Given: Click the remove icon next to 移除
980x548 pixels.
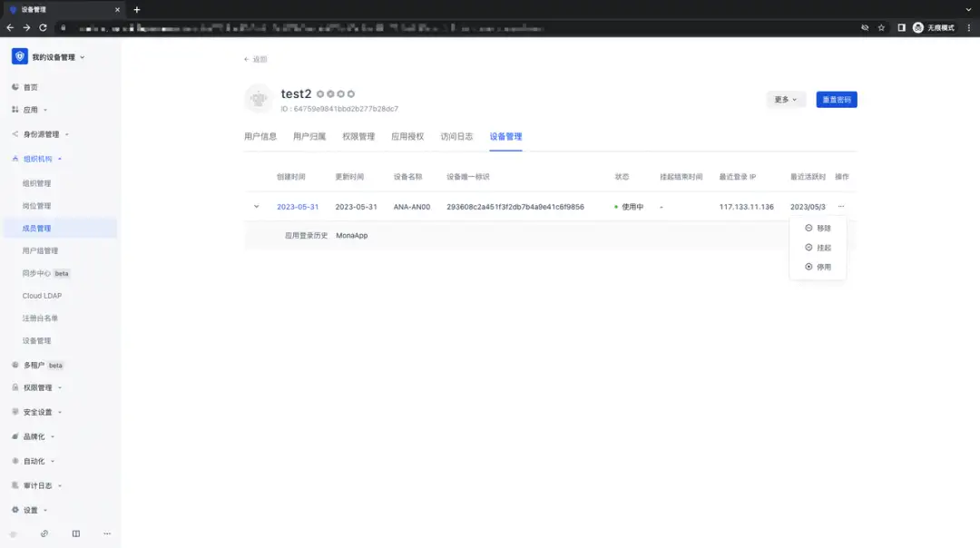Looking at the screenshot, I should 808,228.
